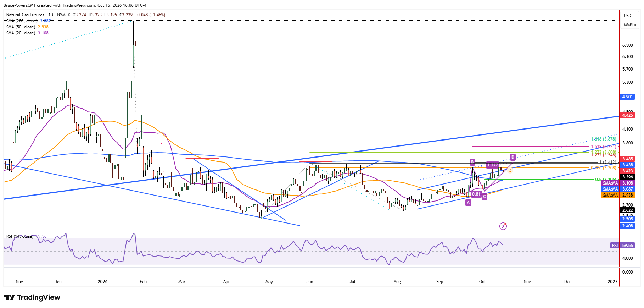The image size is (644, 308).
Task: Click the black 3.396 price label
Action: click(627, 177)
